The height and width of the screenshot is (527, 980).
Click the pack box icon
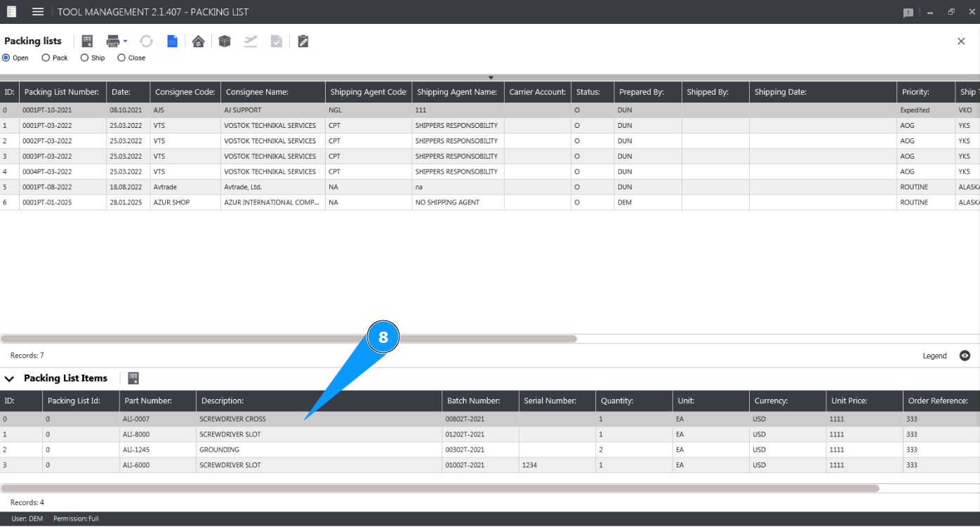[x=225, y=41]
